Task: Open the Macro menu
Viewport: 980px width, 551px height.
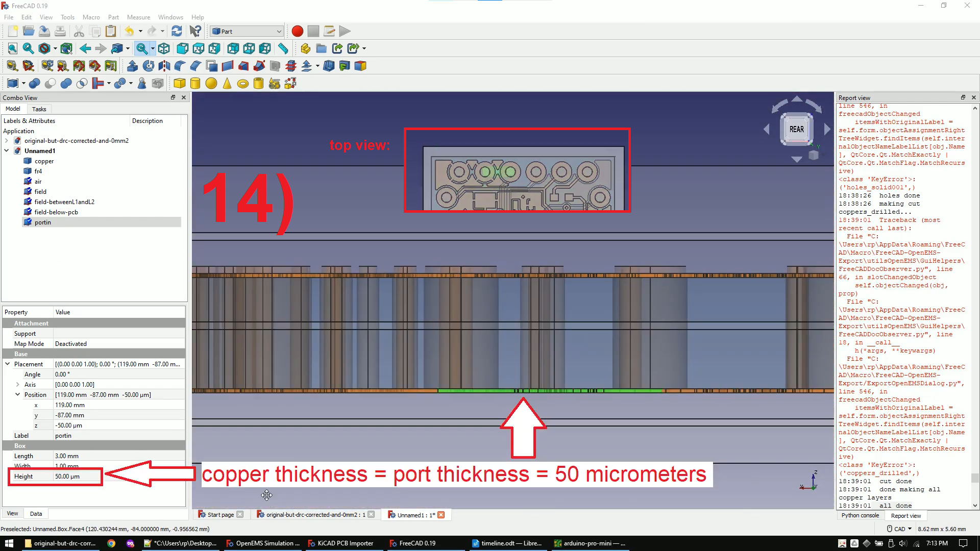Action: point(91,17)
